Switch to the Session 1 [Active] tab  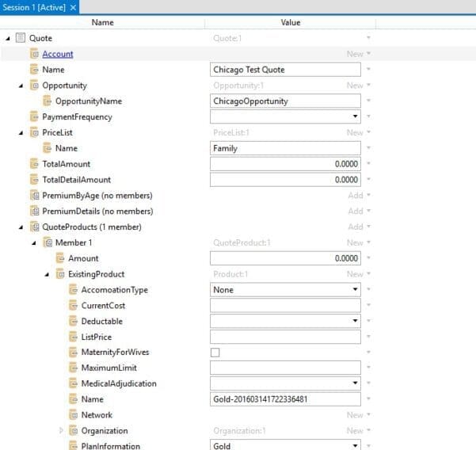pyautogui.click(x=33, y=7)
